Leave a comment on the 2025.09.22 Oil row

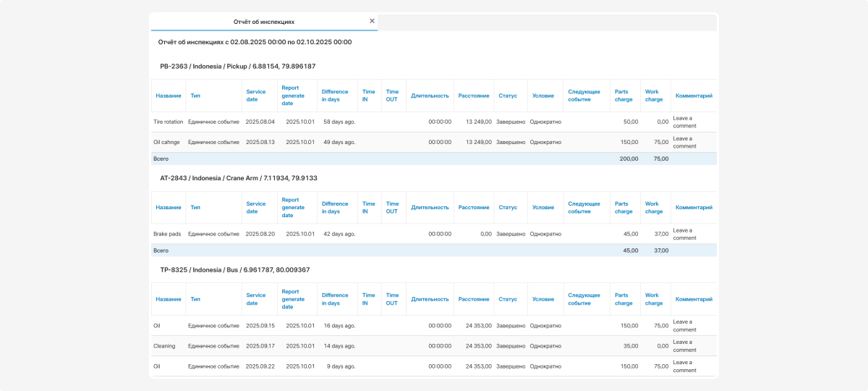(x=683, y=366)
